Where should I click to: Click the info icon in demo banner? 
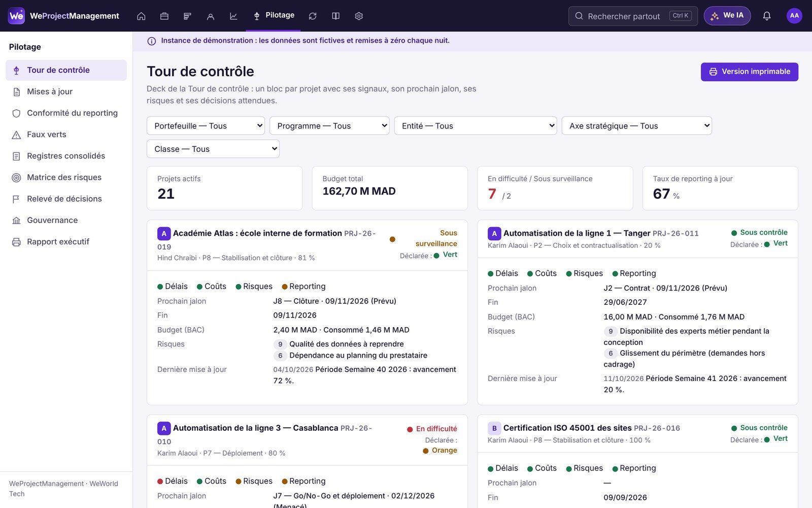pos(151,41)
